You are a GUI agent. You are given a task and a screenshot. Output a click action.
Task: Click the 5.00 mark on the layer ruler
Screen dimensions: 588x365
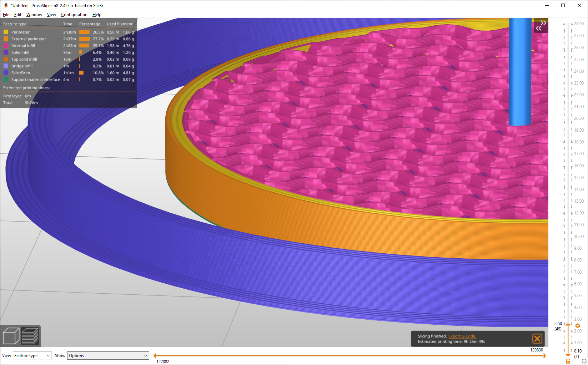pyautogui.click(x=578, y=296)
